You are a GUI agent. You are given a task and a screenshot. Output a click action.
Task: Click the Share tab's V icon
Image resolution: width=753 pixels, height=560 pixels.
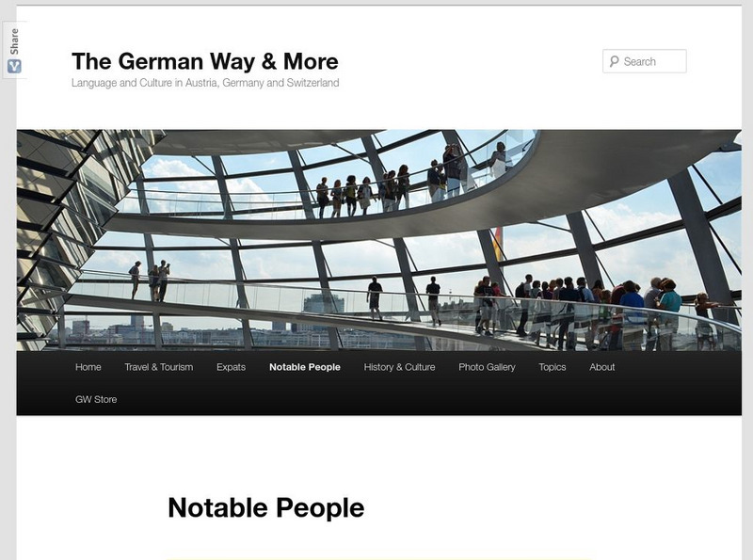[14, 66]
